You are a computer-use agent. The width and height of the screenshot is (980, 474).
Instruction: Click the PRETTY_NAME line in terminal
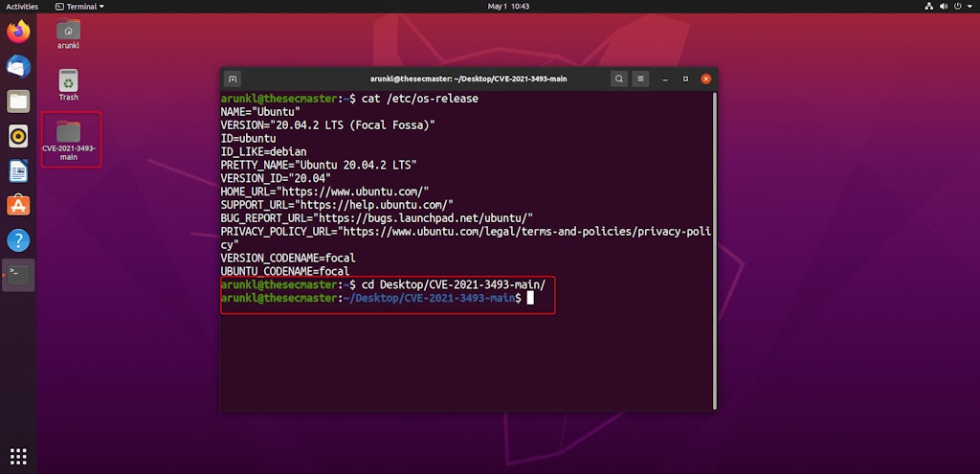click(x=319, y=165)
